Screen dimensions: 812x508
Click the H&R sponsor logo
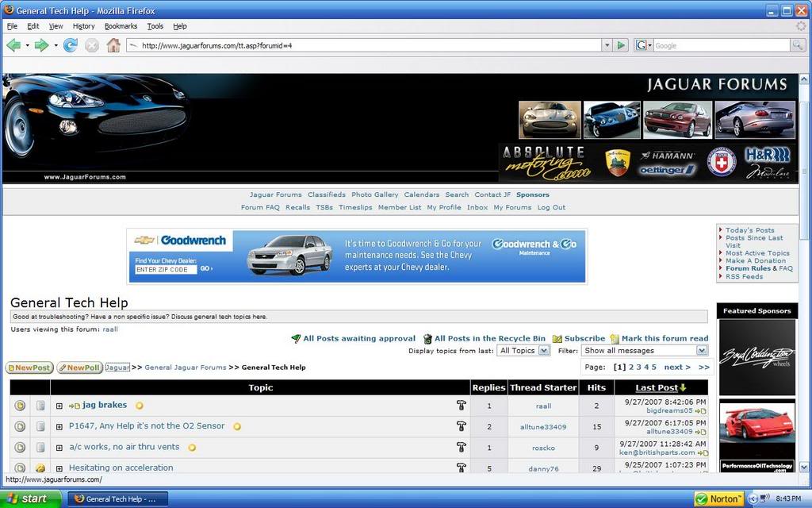point(768,155)
